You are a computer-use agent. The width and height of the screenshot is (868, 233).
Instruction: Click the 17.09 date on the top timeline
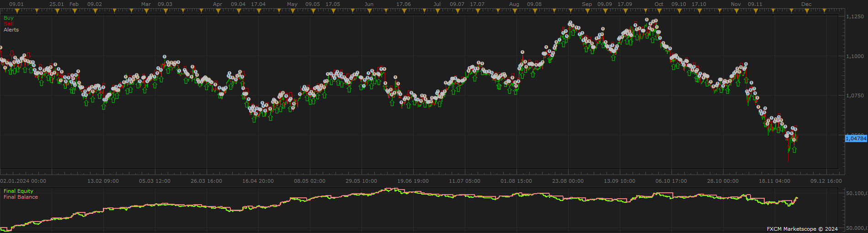(x=625, y=4)
